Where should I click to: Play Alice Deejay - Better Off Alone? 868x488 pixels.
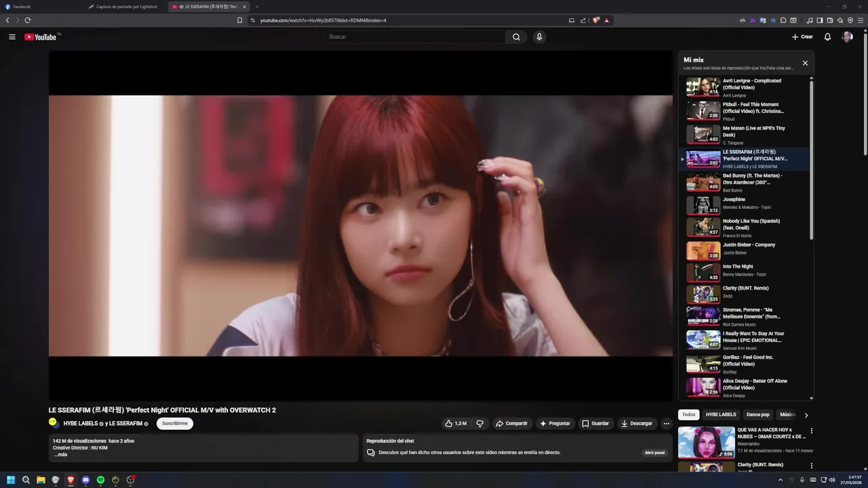744,388
